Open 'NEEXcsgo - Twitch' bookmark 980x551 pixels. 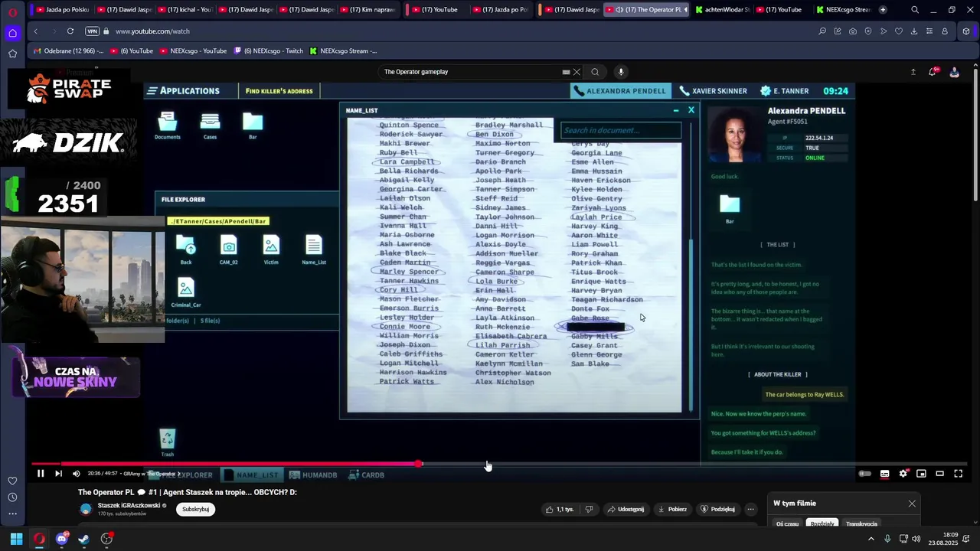(x=268, y=51)
